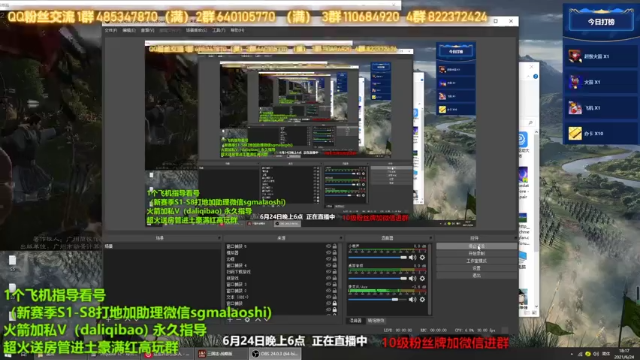This screenshot has width=640, height=360.
Task: Select the 窗口捕获 3 source row
Action: pos(282,284)
